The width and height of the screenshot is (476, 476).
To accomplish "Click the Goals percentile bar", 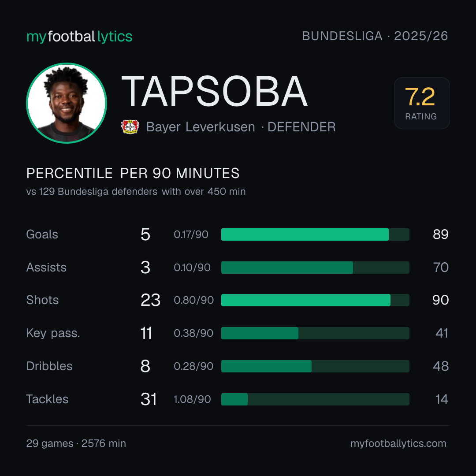I will (315, 234).
